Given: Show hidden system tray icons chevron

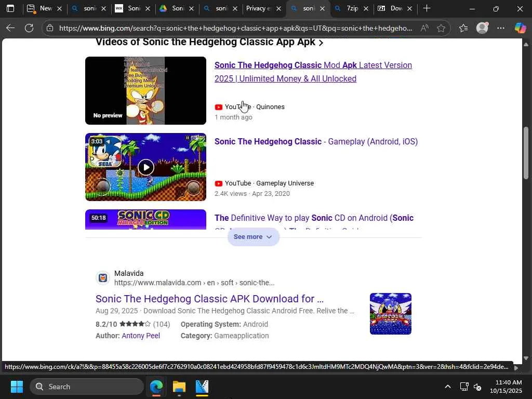Looking at the screenshot, I should tap(448, 387).
